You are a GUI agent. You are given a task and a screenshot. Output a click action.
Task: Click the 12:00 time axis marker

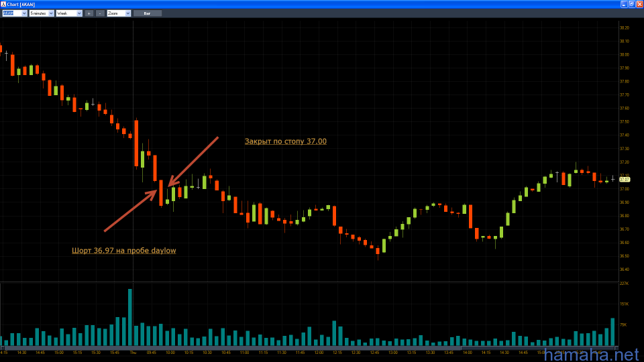[x=318, y=352]
